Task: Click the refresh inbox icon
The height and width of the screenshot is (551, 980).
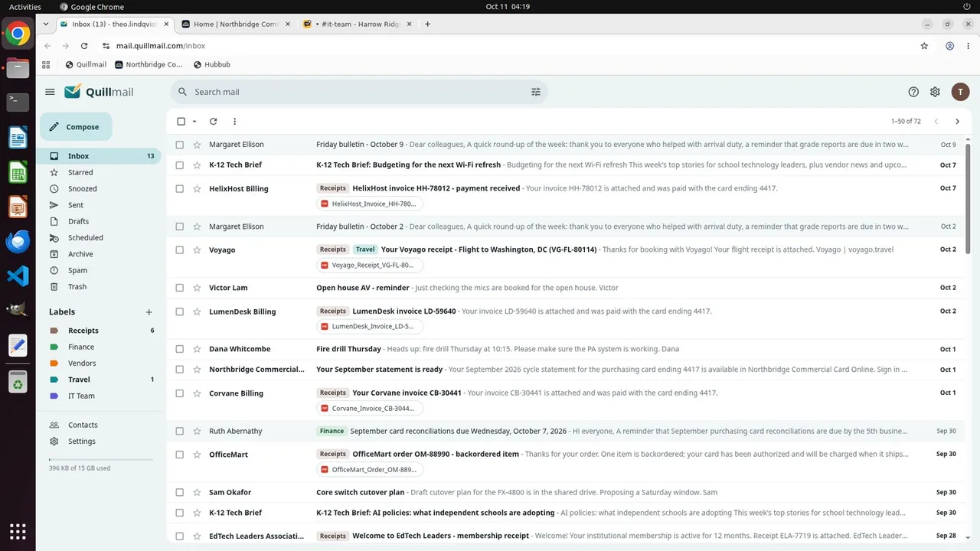Action: tap(213, 122)
